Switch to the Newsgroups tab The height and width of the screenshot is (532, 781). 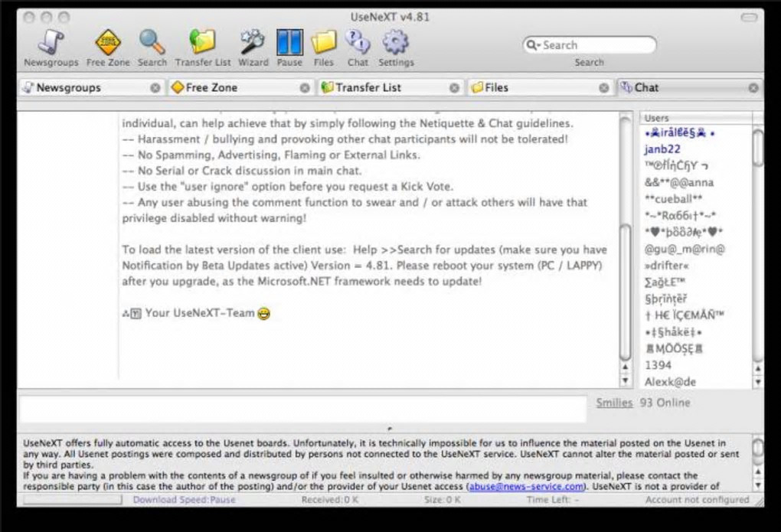point(91,88)
